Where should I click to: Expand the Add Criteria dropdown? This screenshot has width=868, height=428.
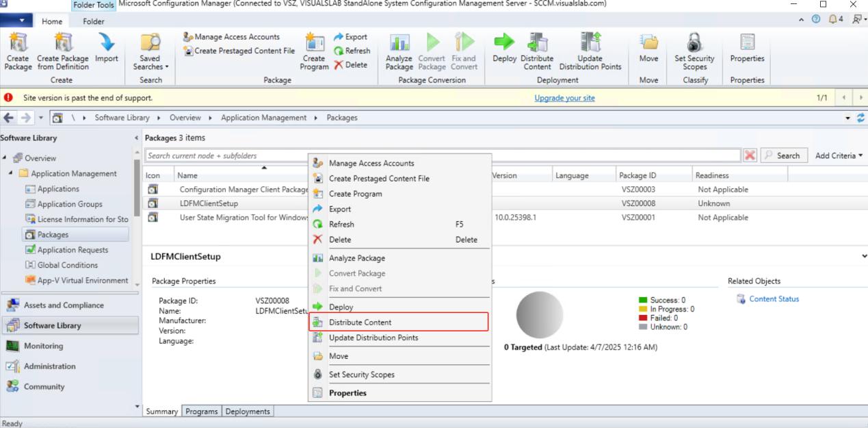click(x=839, y=155)
